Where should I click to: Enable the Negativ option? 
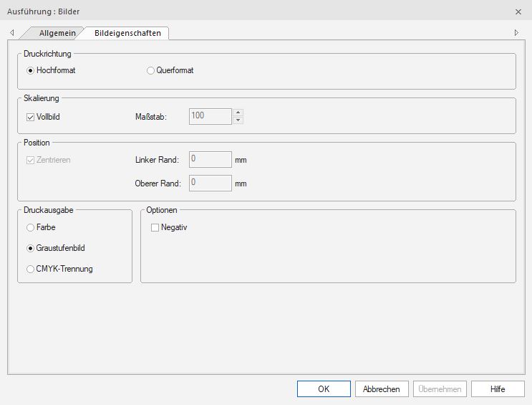(x=155, y=227)
